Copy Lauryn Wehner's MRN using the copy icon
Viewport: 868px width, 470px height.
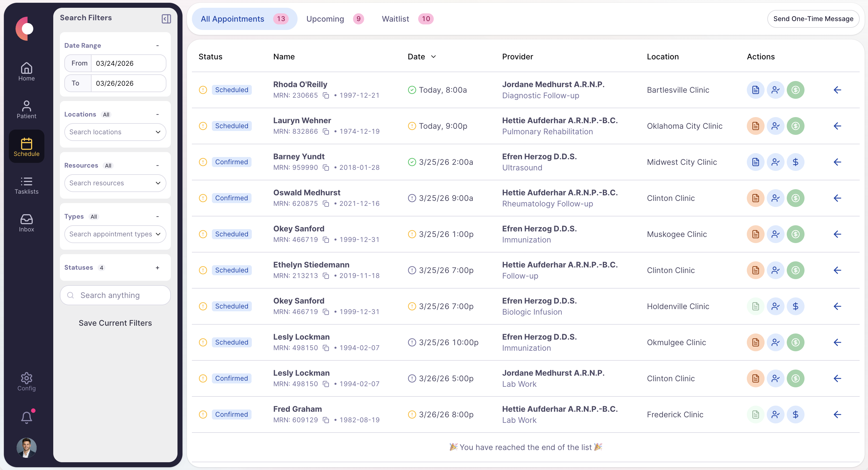[326, 132]
